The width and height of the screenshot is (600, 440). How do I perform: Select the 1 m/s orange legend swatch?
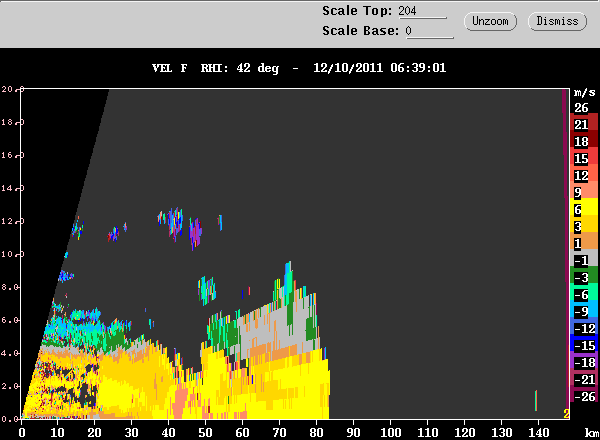(584, 241)
